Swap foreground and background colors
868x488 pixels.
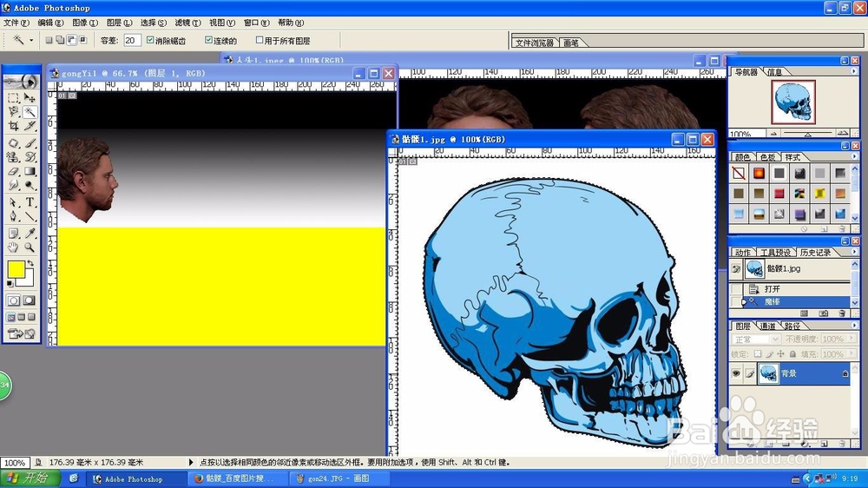tap(31, 263)
